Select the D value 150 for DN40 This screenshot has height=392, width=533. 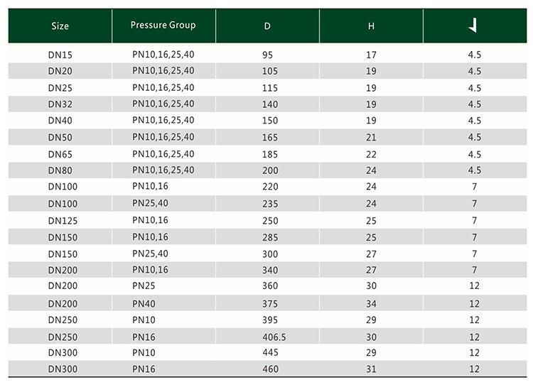270,121
